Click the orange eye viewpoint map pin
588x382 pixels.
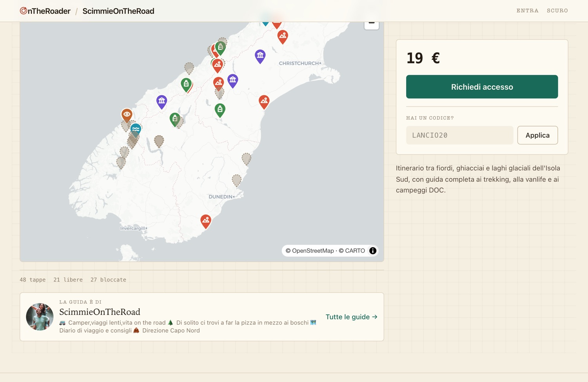tap(127, 115)
